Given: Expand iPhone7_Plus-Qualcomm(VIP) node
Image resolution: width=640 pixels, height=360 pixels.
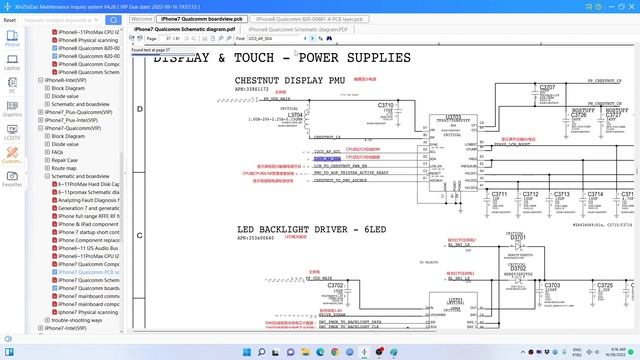Looking at the screenshot, I should [41, 112].
